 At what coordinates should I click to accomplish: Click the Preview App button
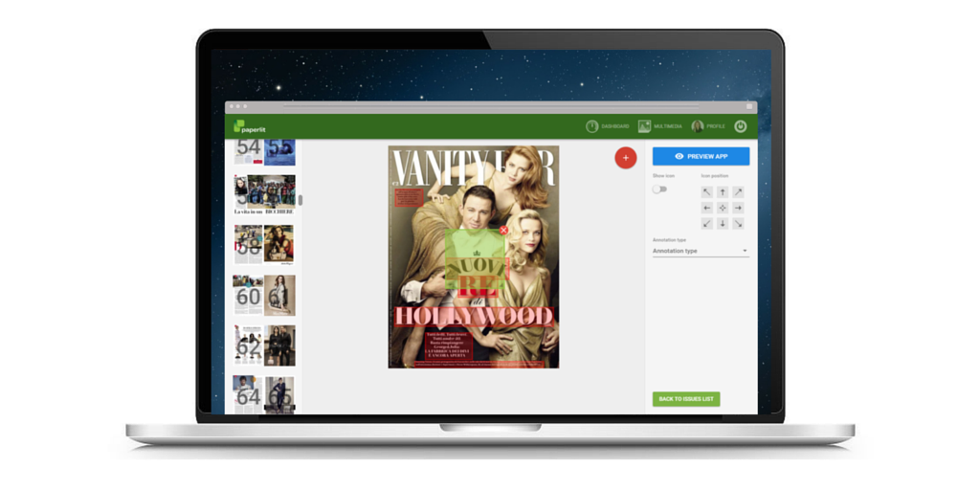click(701, 156)
